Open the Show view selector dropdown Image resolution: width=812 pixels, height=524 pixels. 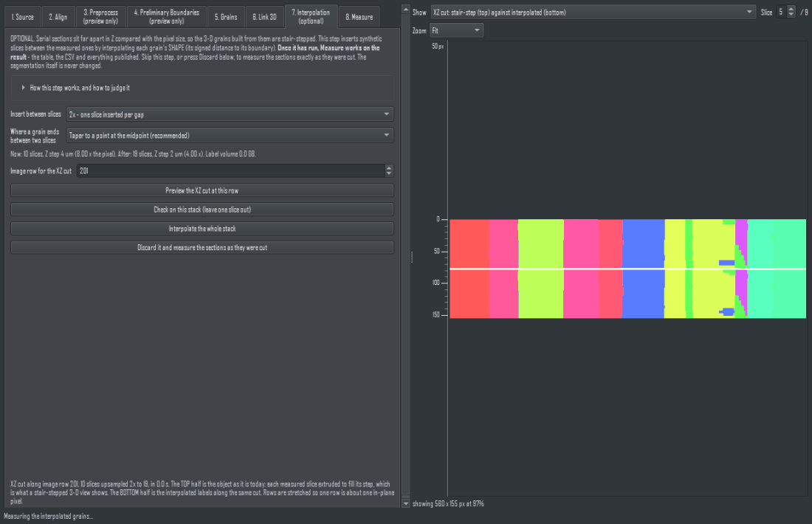(x=593, y=13)
